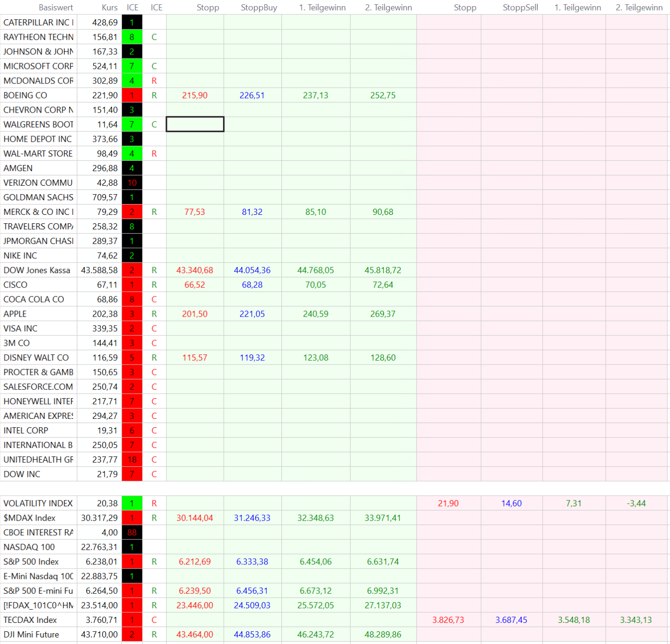Click the CBOE Interest ICE cell showing 88

pyautogui.click(x=132, y=532)
